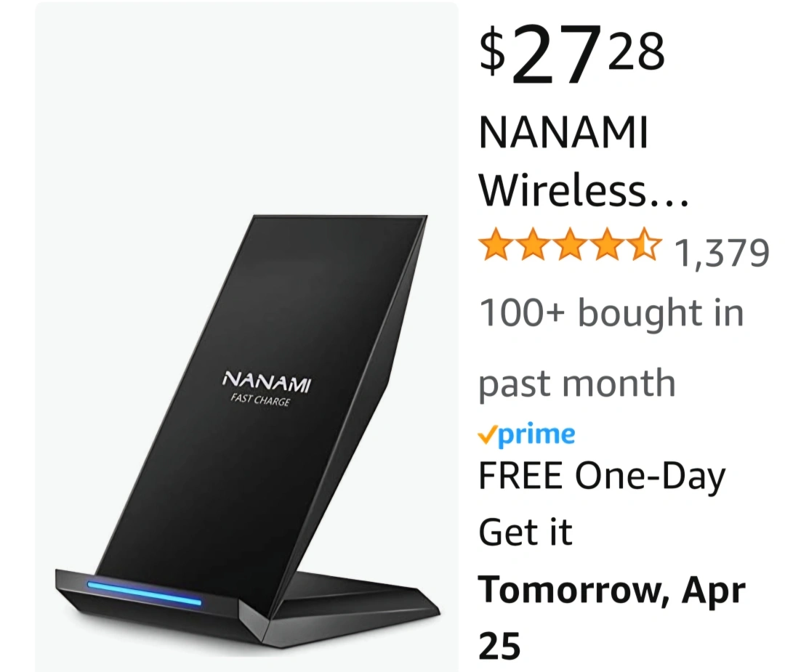The width and height of the screenshot is (785, 672).
Task: Click the Prime badge icon
Action: (x=527, y=434)
